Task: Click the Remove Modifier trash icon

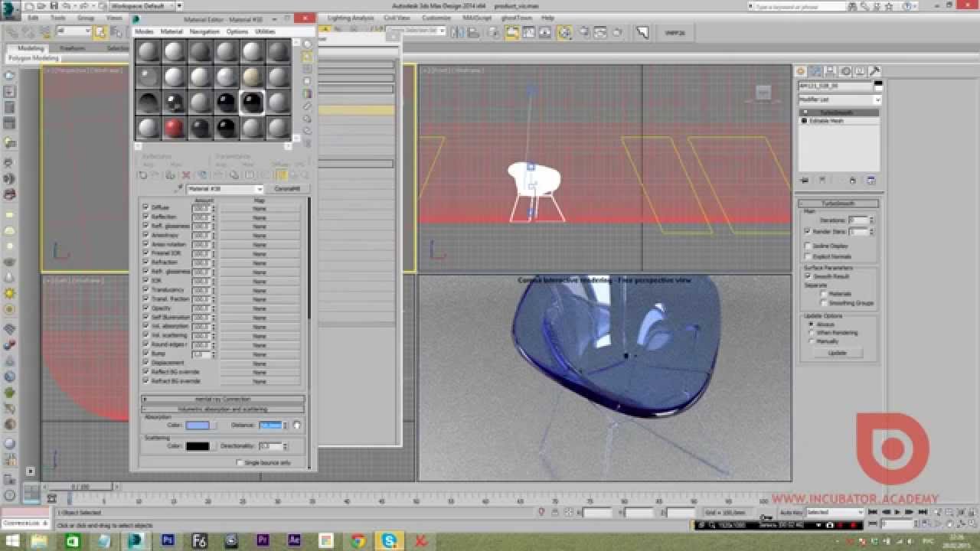Action: tap(853, 181)
